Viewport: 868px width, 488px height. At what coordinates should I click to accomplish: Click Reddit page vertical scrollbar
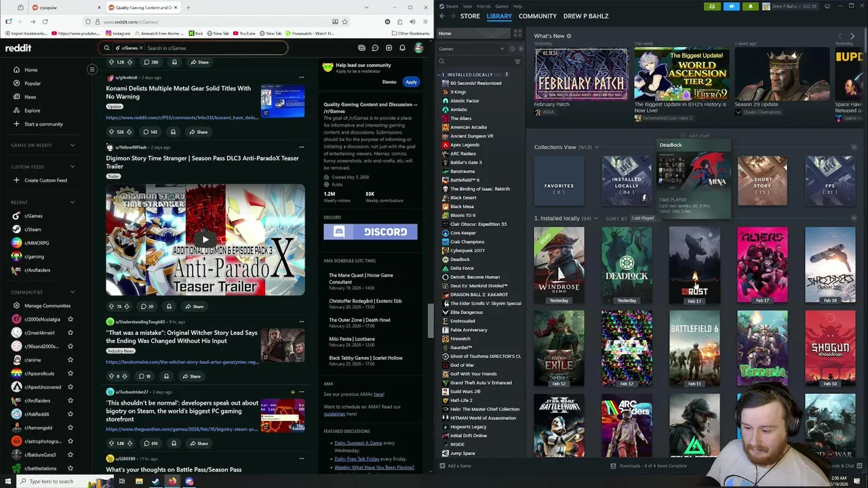(x=430, y=320)
